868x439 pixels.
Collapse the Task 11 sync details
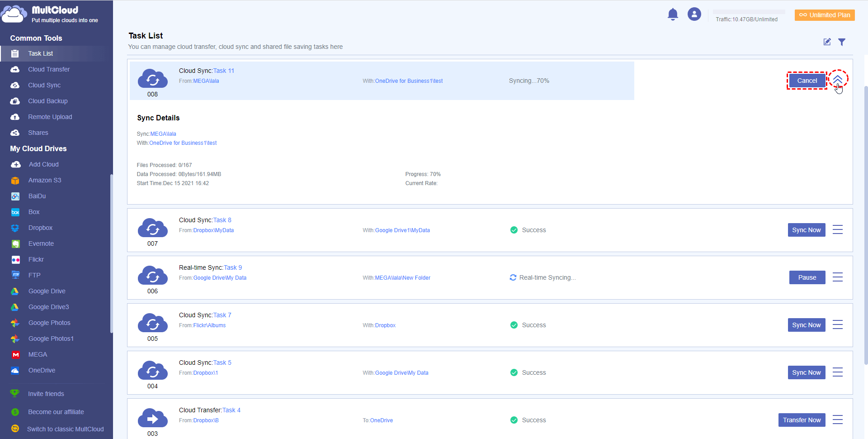[838, 80]
